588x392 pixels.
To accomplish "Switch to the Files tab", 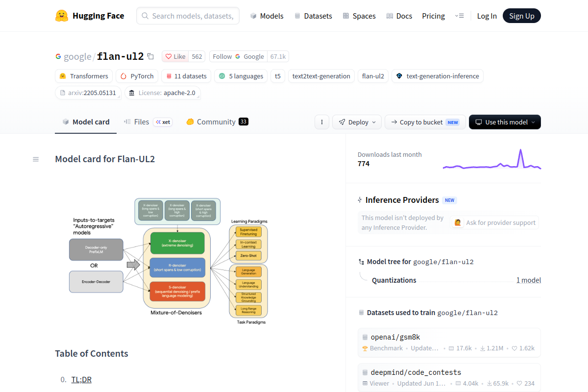I will (147, 122).
